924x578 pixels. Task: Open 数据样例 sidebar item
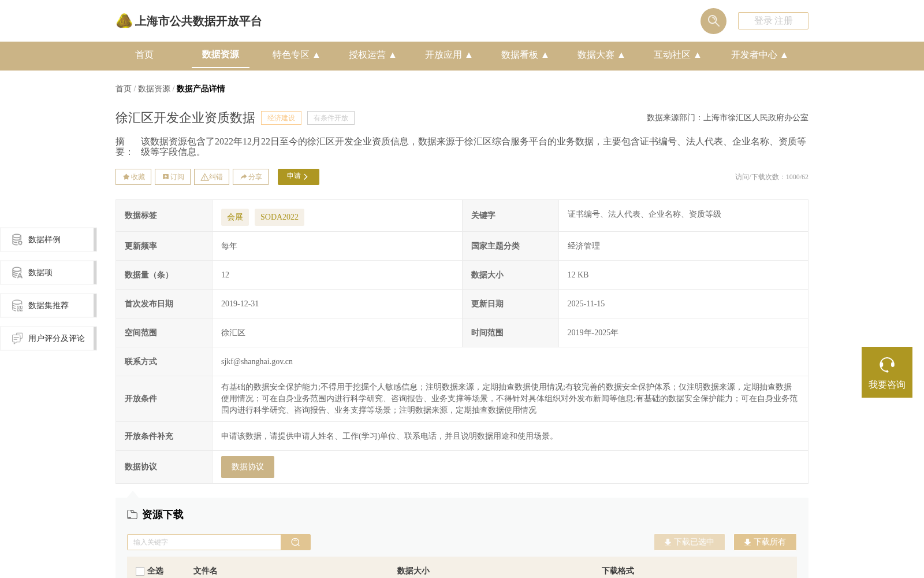click(x=48, y=239)
